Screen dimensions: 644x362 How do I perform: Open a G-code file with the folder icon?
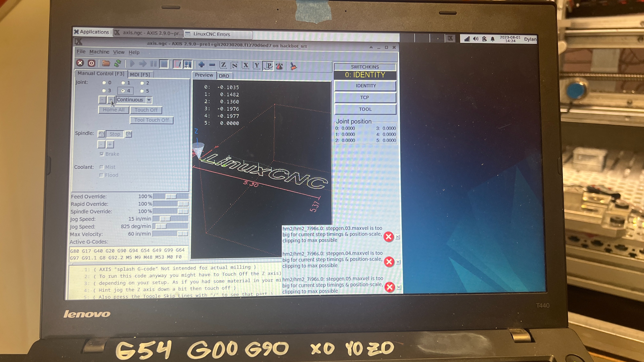tap(106, 64)
